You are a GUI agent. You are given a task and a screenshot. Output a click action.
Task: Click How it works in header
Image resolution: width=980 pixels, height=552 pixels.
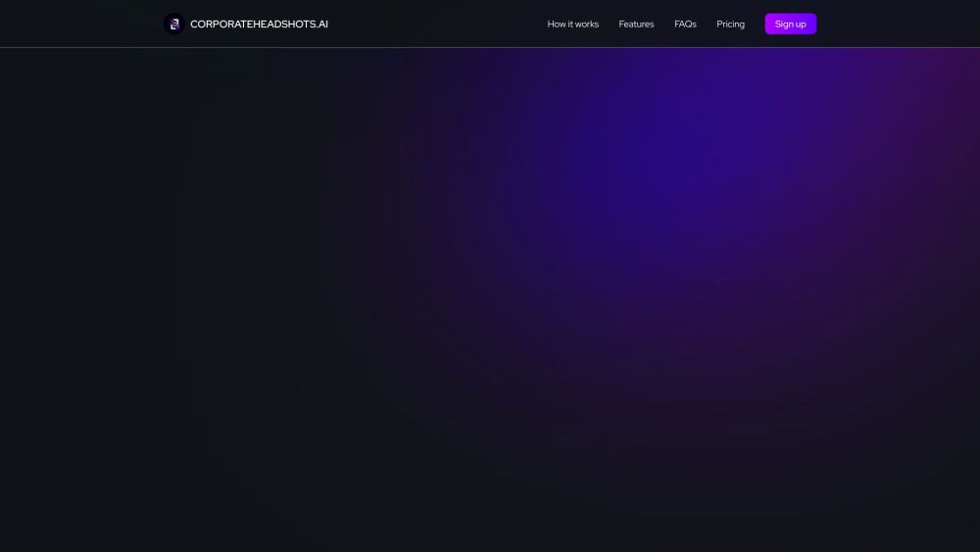(x=572, y=24)
